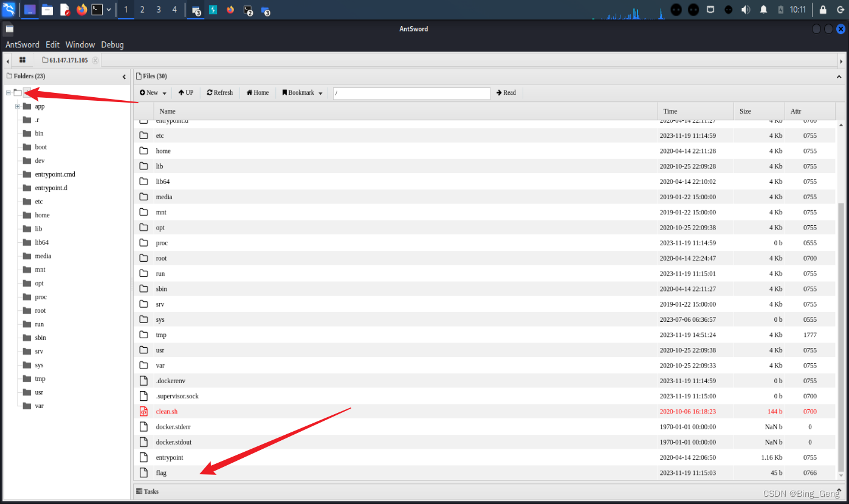
Task: Open the Debug menu
Action: pyautogui.click(x=112, y=44)
